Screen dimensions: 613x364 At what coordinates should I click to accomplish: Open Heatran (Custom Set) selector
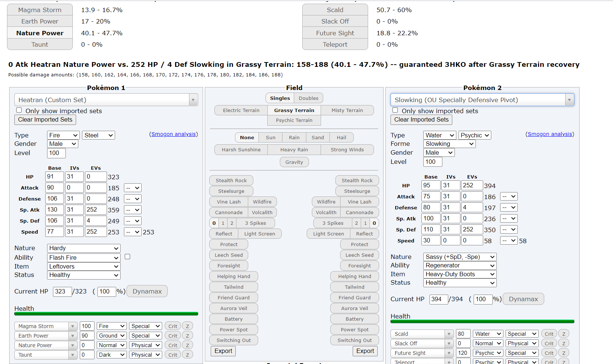coord(106,100)
